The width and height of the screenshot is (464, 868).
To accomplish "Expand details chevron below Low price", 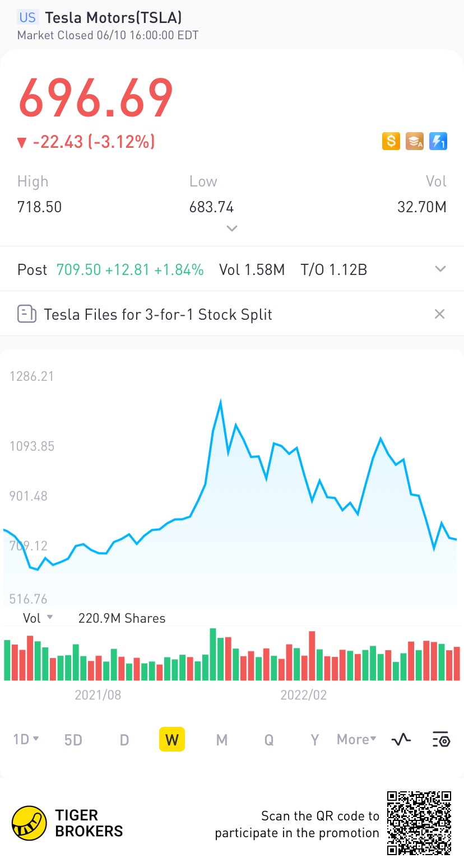I will (231, 228).
